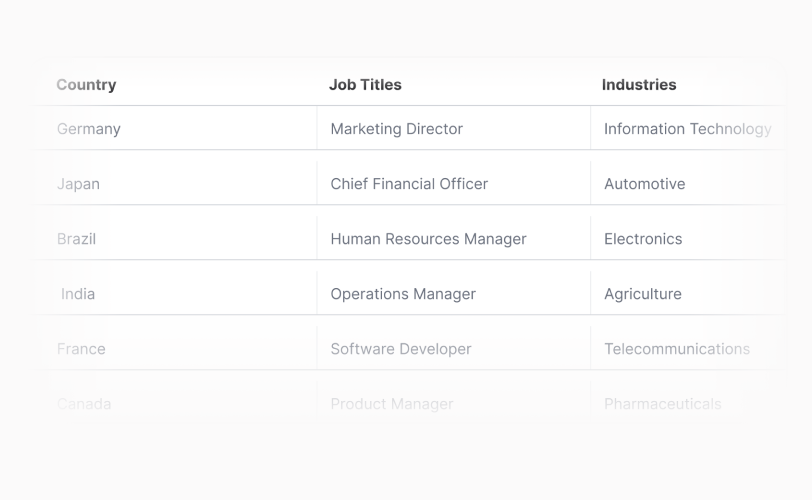The image size is (812, 500).
Task: Sort by the Job Titles header
Action: tap(365, 85)
